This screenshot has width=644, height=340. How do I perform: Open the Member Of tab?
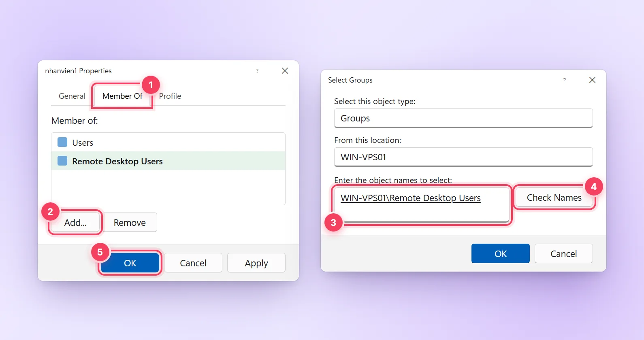[x=122, y=96]
